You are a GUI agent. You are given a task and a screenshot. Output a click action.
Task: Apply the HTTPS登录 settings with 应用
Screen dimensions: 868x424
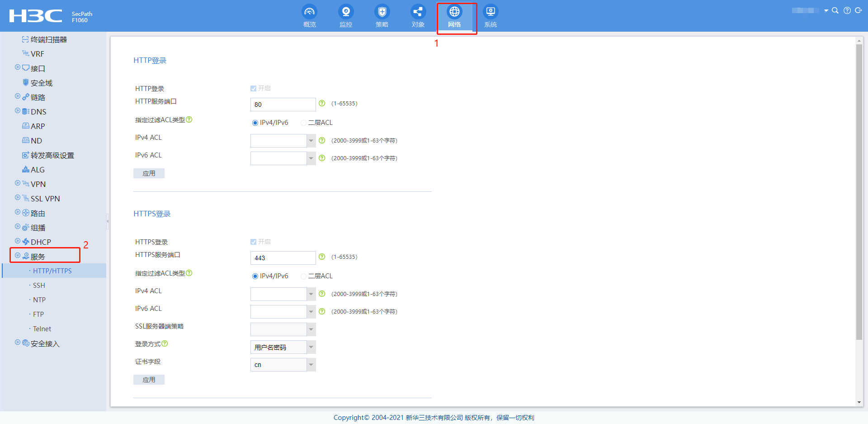pyautogui.click(x=149, y=380)
